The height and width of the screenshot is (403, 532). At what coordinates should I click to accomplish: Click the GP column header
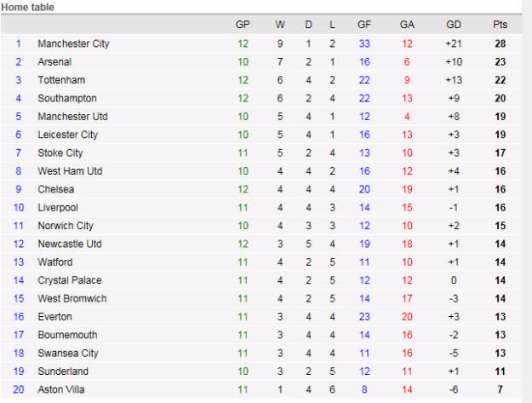pos(243,24)
